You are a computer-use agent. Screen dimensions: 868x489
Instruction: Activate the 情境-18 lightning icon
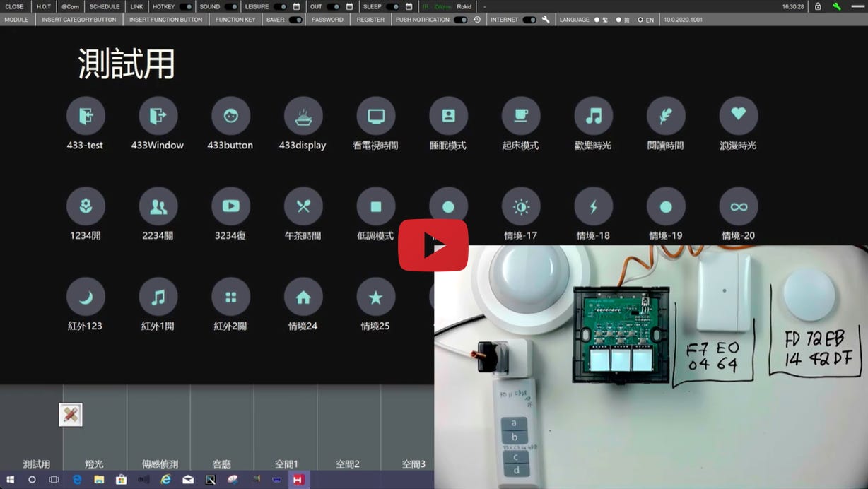[x=593, y=206]
